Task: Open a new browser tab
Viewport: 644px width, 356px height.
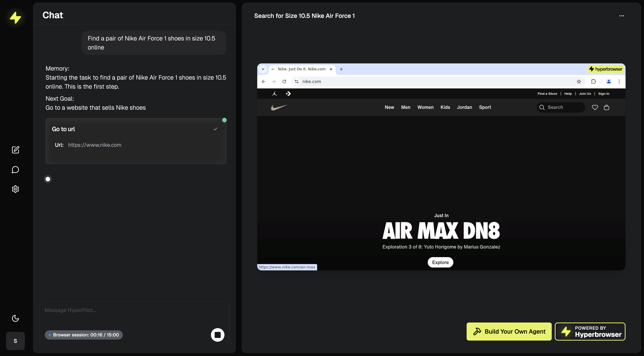Action: click(x=341, y=69)
